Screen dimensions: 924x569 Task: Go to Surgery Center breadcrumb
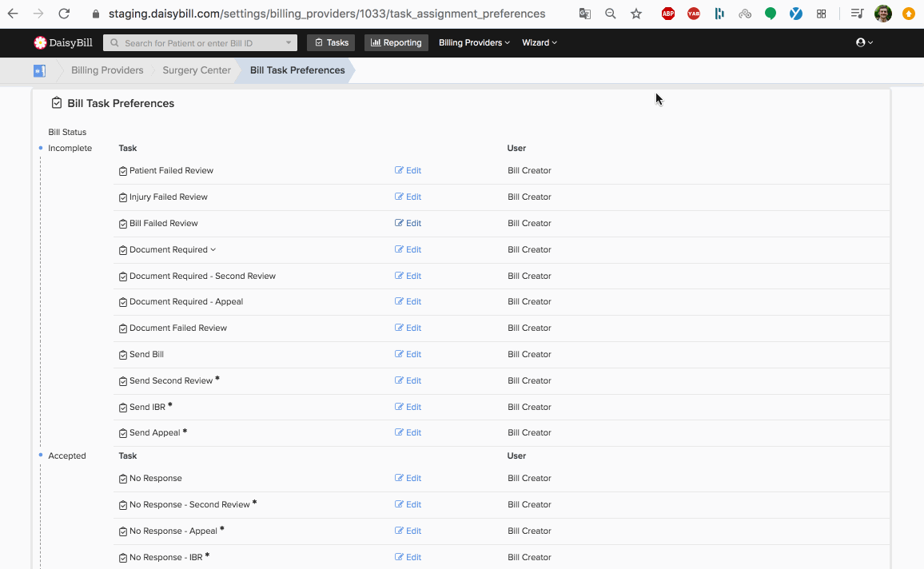click(x=197, y=70)
